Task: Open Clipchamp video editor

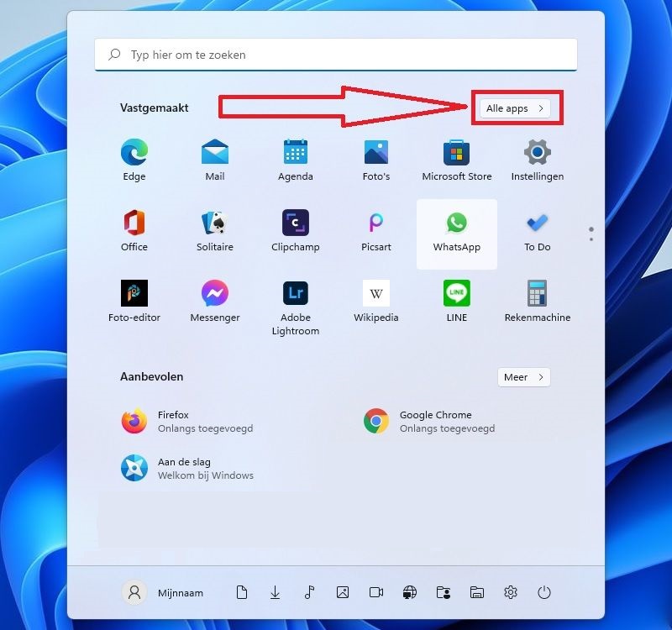Action: pyautogui.click(x=296, y=230)
